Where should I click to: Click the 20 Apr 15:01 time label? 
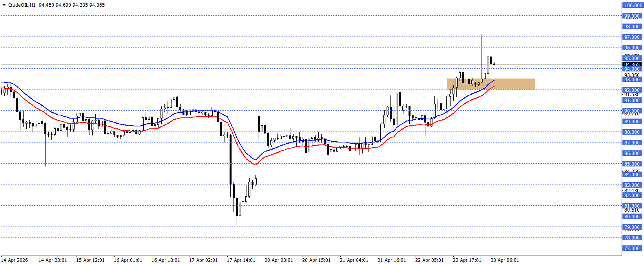coord(316,260)
